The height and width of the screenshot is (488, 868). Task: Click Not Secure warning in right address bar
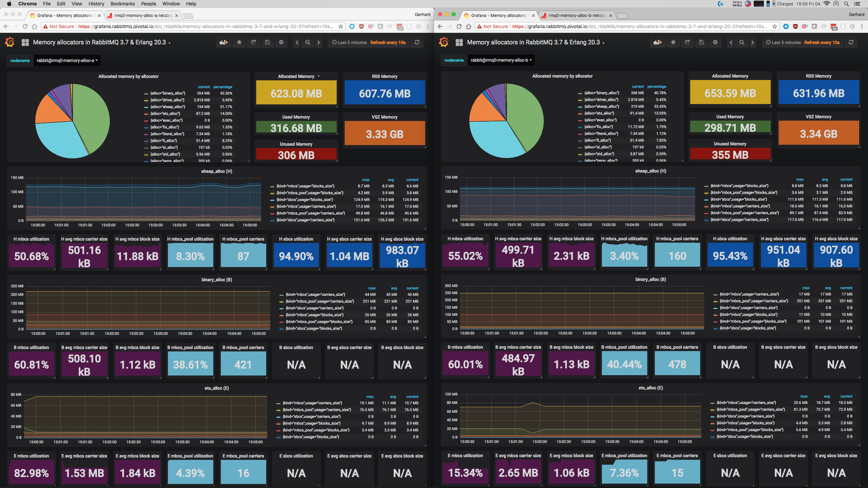click(x=493, y=26)
